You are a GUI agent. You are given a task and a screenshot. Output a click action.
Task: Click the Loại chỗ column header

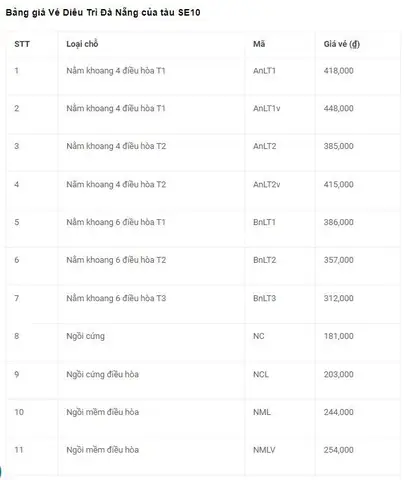82,44
